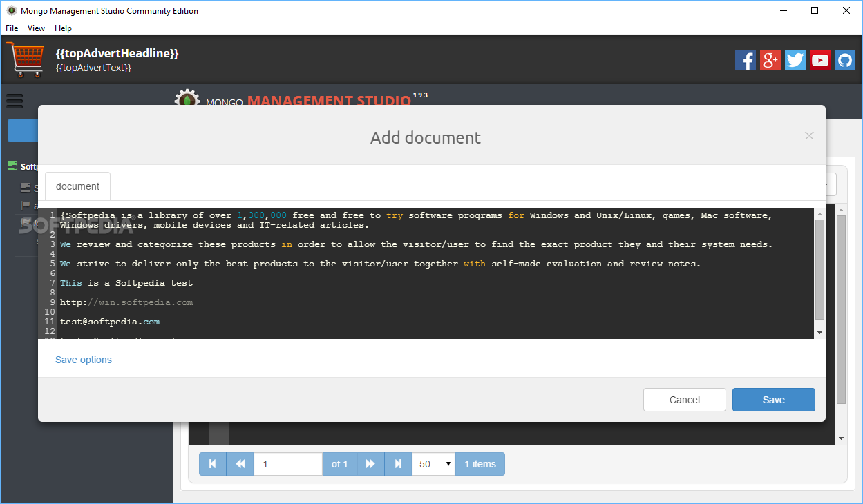Click the code editor vertical scrollbar thumb
The height and width of the screenshot is (504, 863).
click(x=820, y=269)
